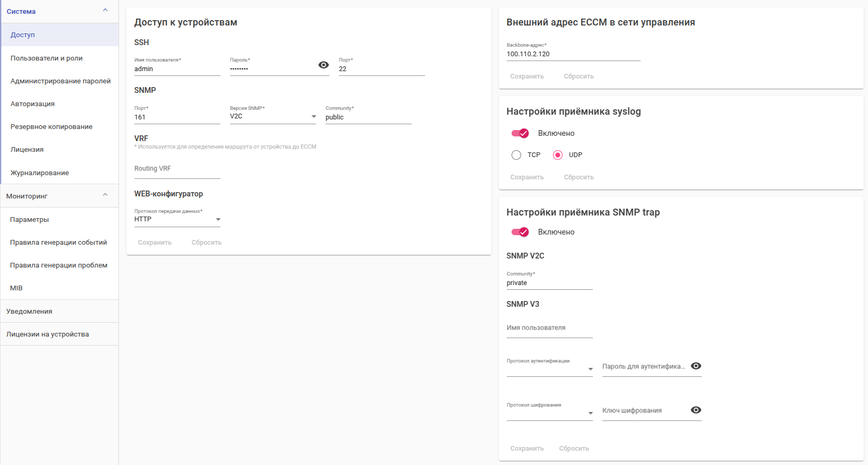Select the UDP radio button
Screen dimensions: 868x465
point(558,155)
